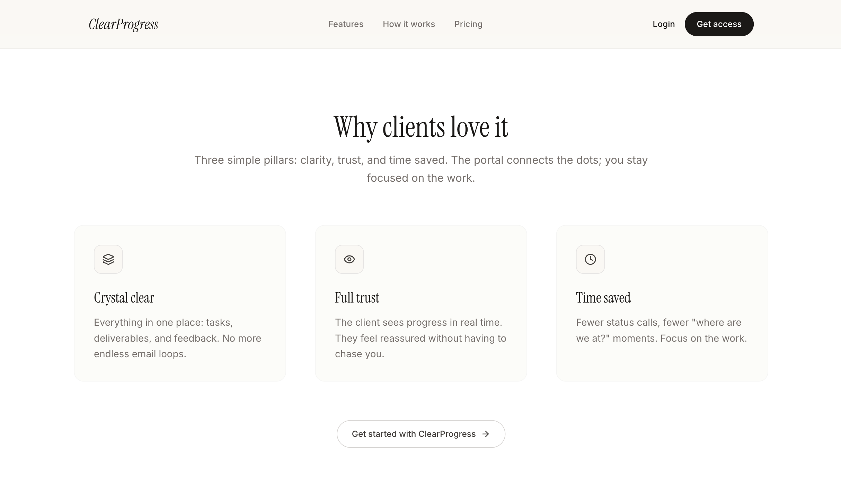
Task: Click Get started with ClearProgress
Action: (421, 434)
